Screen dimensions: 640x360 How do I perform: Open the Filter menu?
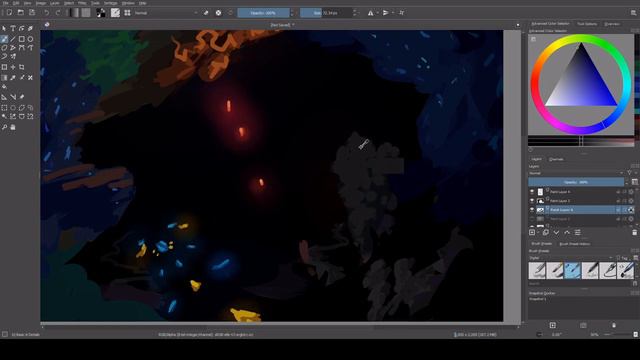82,3
